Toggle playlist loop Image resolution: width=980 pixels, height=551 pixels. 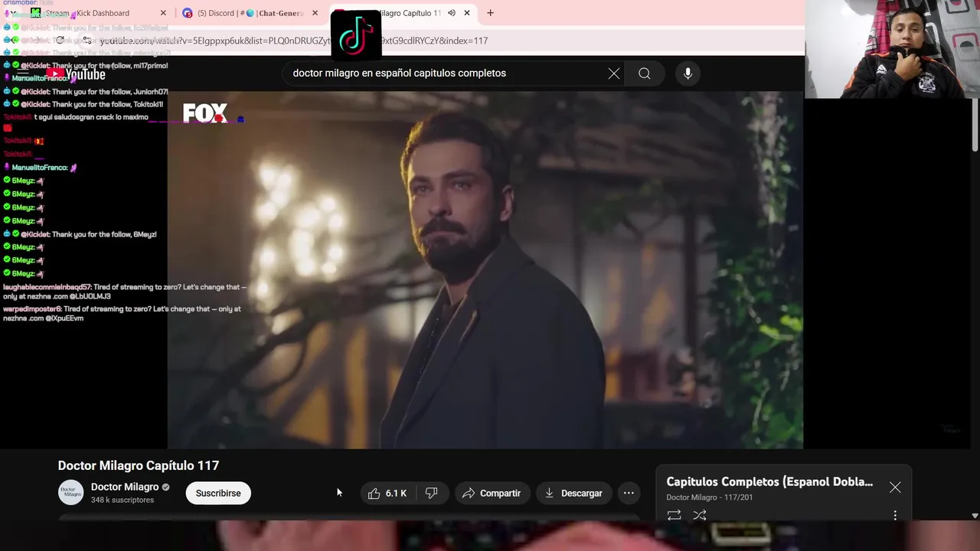click(674, 515)
